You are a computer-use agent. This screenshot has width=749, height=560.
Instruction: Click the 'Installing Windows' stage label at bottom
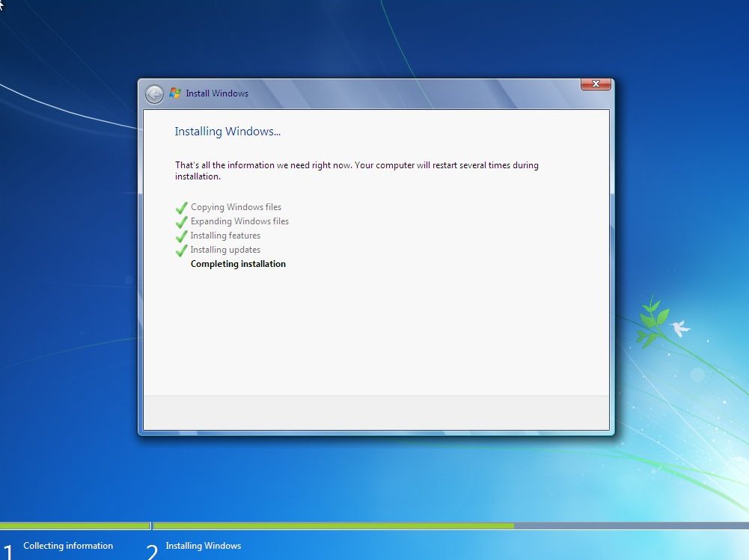click(x=203, y=546)
